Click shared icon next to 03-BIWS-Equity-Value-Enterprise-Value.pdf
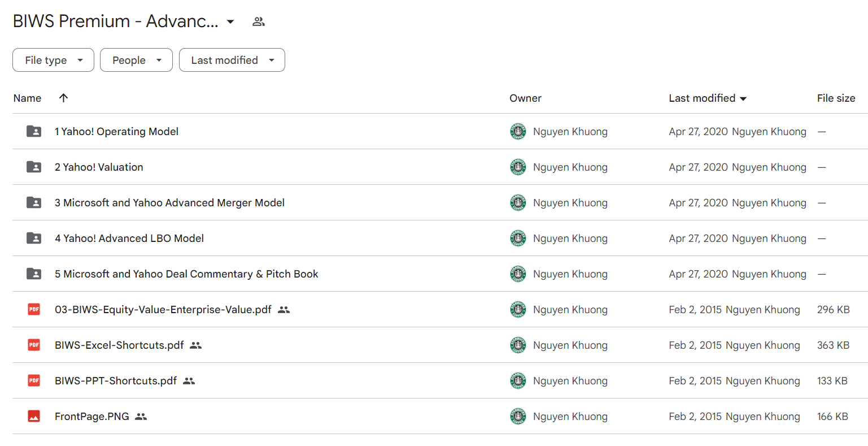Image resolution: width=868 pixels, height=446 pixels. point(283,310)
